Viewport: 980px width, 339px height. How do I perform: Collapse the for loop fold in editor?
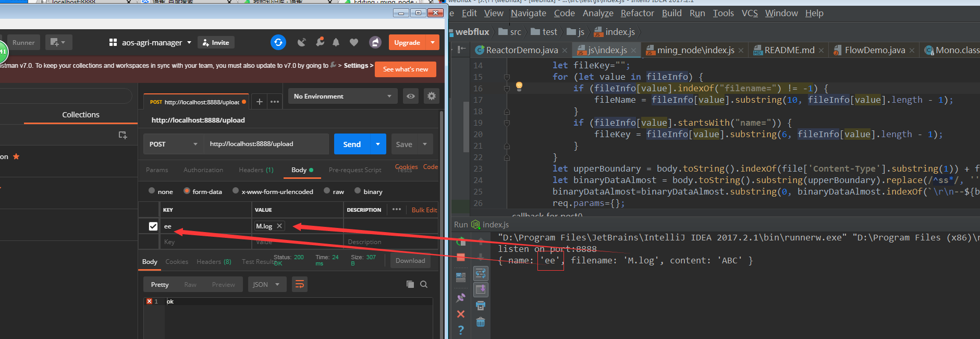507,77
